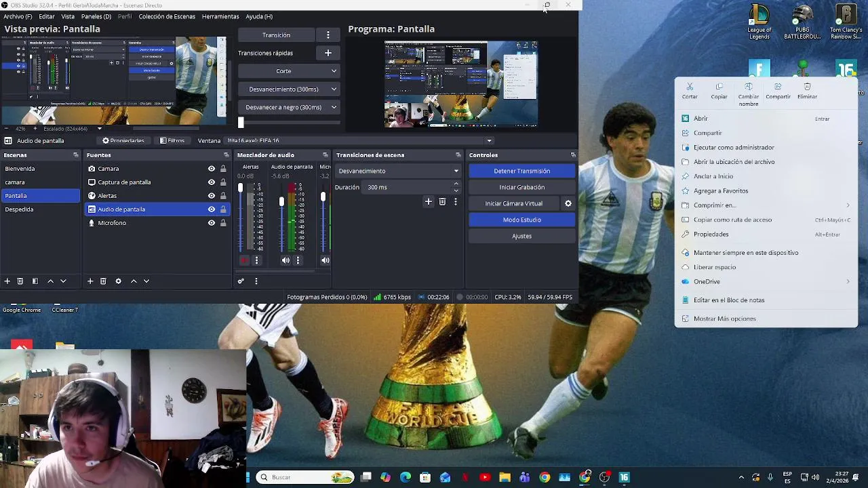Increase transition duration with up arrow

tap(456, 184)
